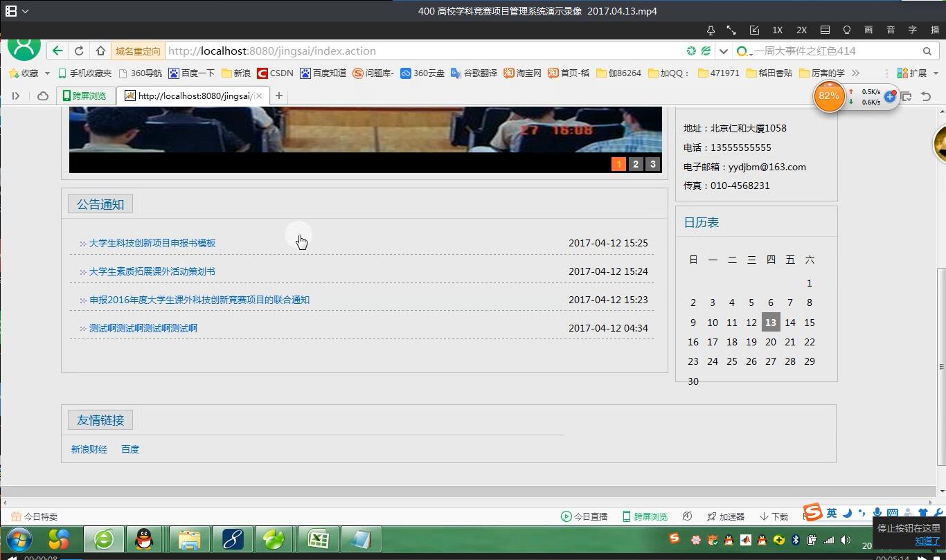Open 测试啊测试啊 notice link
Image resolution: width=946 pixels, height=560 pixels.
[x=143, y=328]
